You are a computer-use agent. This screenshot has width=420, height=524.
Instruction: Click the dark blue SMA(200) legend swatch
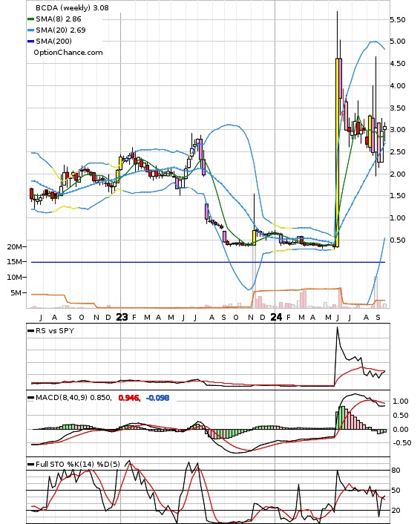coord(30,41)
